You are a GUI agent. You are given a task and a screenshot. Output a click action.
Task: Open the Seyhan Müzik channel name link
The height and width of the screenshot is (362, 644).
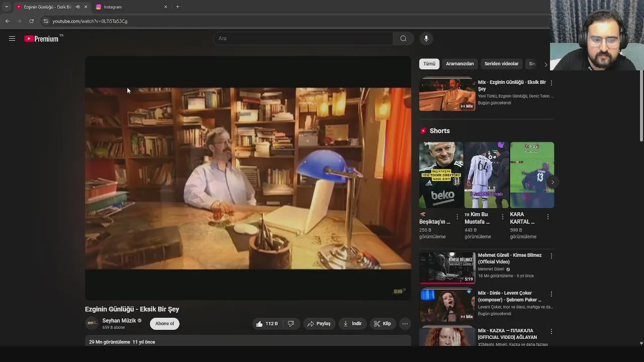tap(119, 321)
